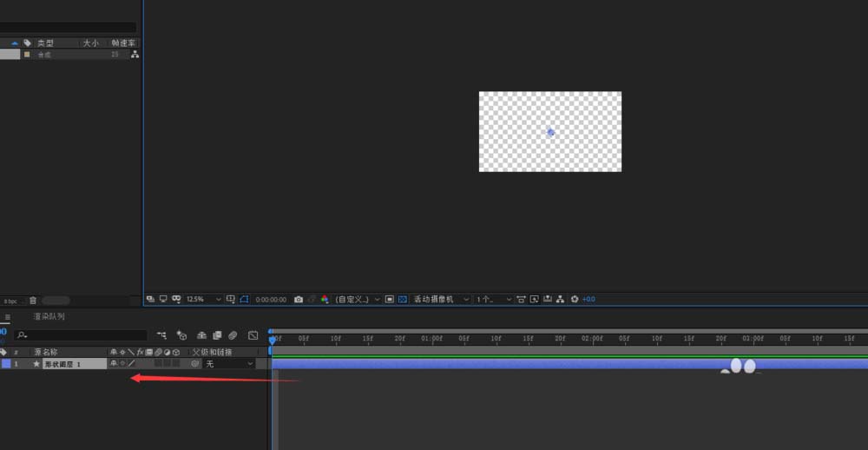This screenshot has height=450, width=868.
Task: Click the 02:00f mark on time ruler
Action: click(592, 338)
